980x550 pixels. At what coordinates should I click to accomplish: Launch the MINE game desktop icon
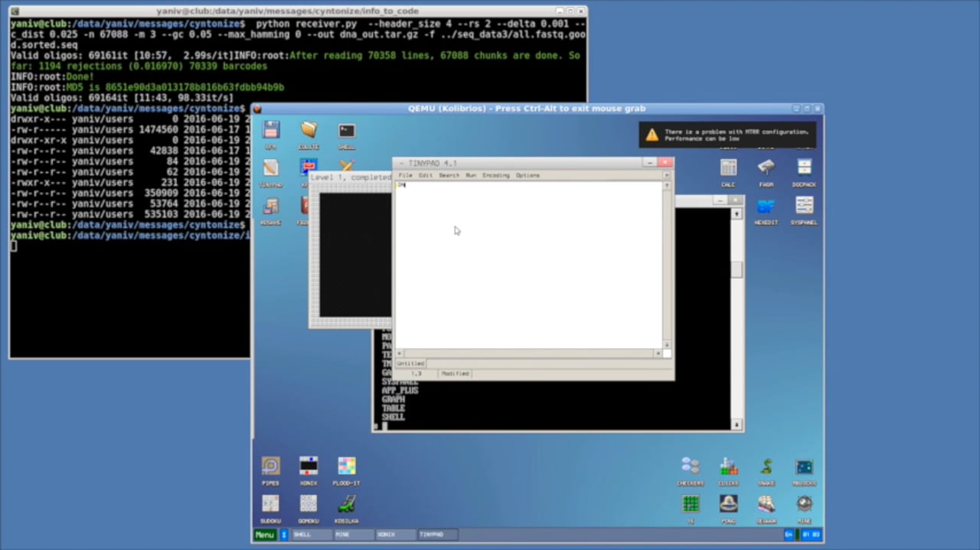click(804, 503)
